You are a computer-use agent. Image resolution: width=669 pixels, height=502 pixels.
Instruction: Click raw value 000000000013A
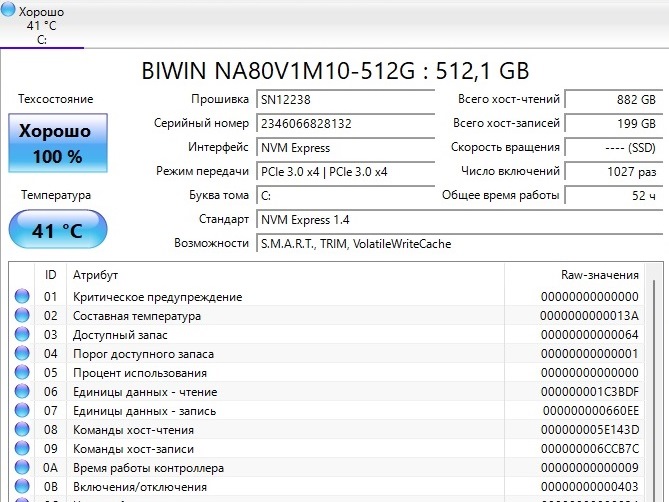(589, 316)
